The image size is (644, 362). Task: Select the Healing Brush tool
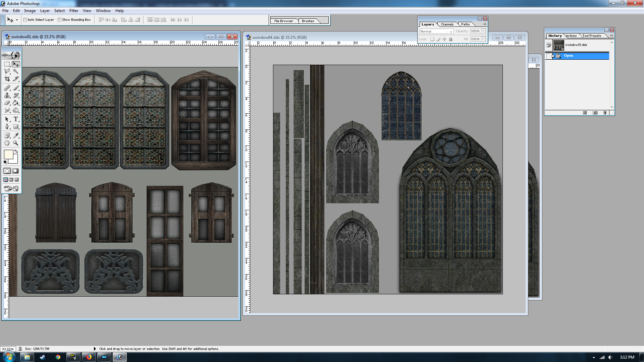7,88
